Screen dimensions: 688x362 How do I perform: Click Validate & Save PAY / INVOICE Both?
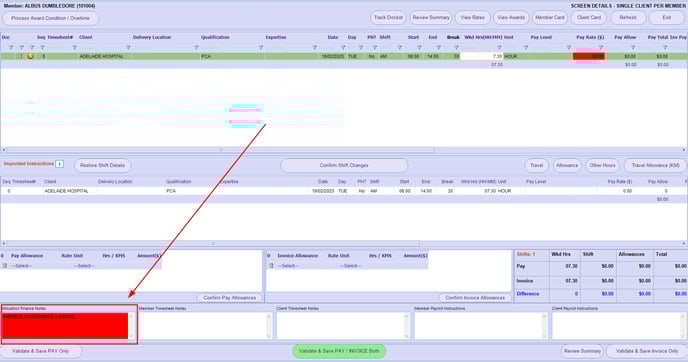click(339, 351)
